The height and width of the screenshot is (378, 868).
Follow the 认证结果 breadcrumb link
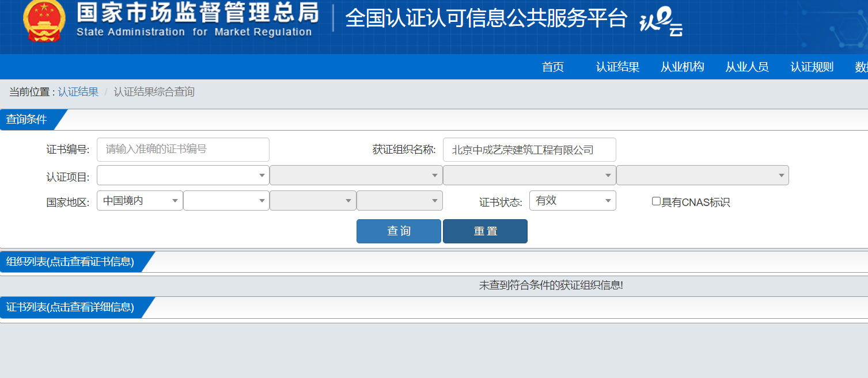78,92
